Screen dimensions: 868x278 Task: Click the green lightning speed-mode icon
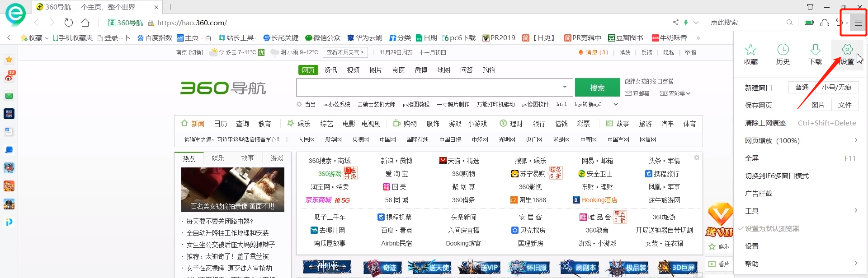(x=686, y=23)
